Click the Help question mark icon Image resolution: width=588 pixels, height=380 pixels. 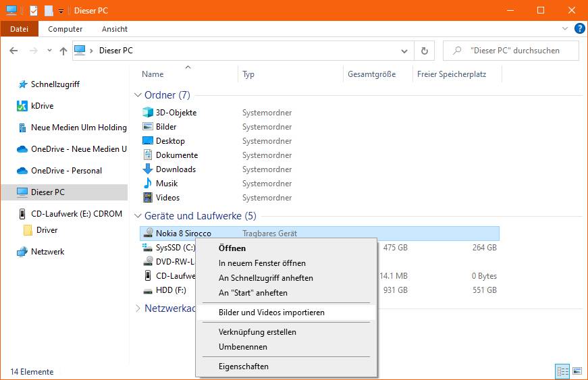[579, 28]
